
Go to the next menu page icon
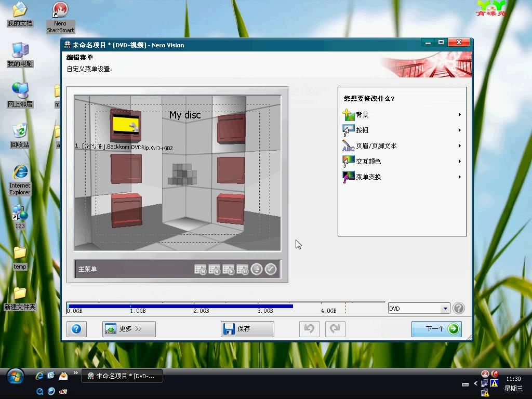coord(229,270)
